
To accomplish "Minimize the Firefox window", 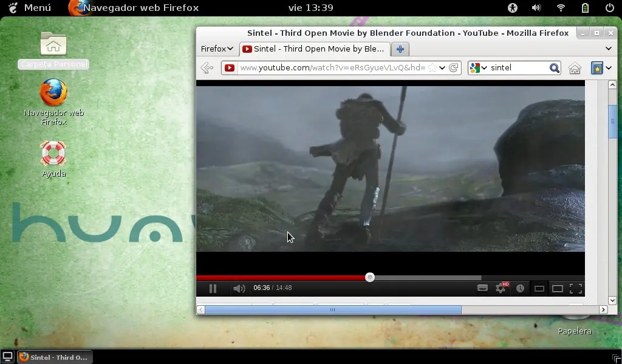I will (583, 33).
